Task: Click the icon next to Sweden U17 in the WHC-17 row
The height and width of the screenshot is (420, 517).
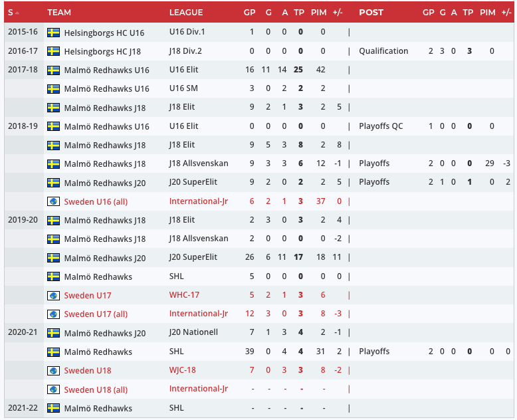Action: tap(54, 295)
